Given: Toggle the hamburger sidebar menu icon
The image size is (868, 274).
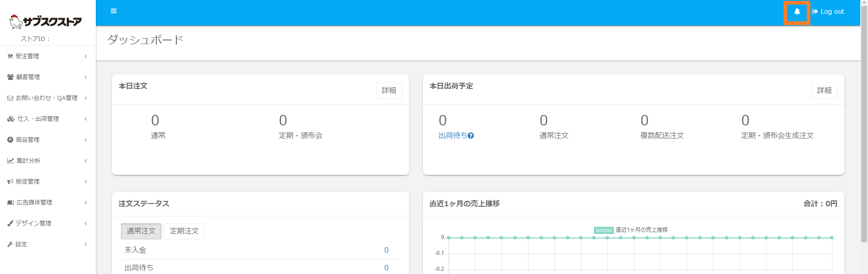Looking at the screenshot, I should [114, 11].
